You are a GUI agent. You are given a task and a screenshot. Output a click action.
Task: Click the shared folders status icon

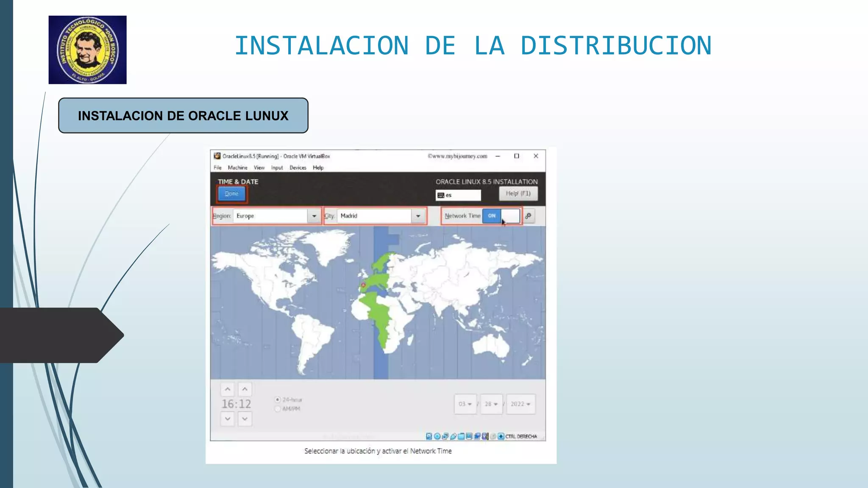[461, 436]
